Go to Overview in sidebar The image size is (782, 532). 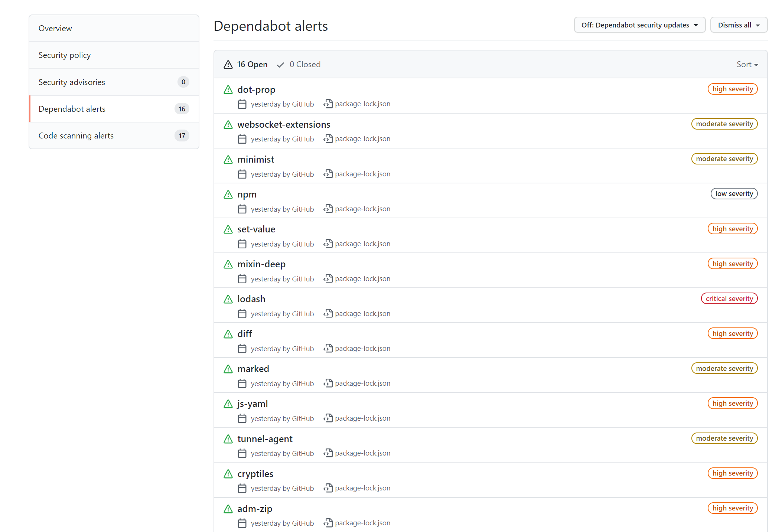(114, 29)
